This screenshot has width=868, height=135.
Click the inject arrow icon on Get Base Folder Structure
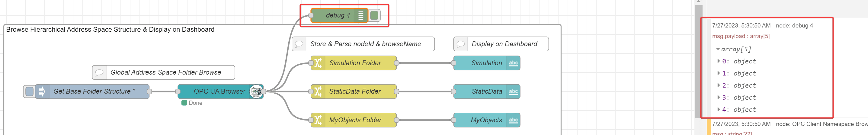(x=42, y=91)
